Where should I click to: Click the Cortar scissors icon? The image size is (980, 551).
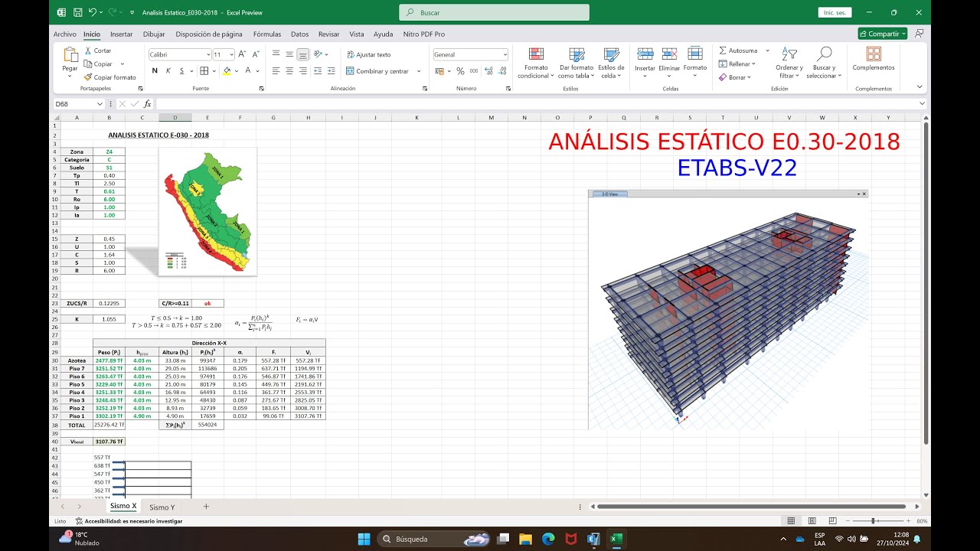tap(88, 51)
